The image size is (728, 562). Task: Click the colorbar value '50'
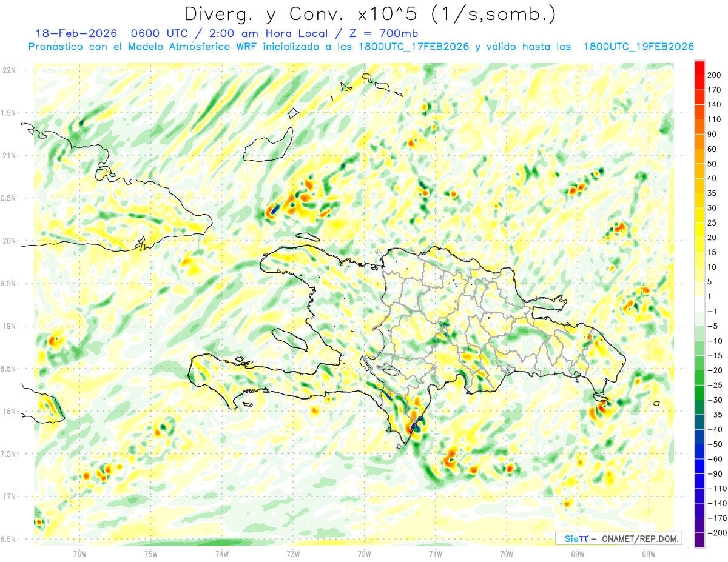[712, 164]
